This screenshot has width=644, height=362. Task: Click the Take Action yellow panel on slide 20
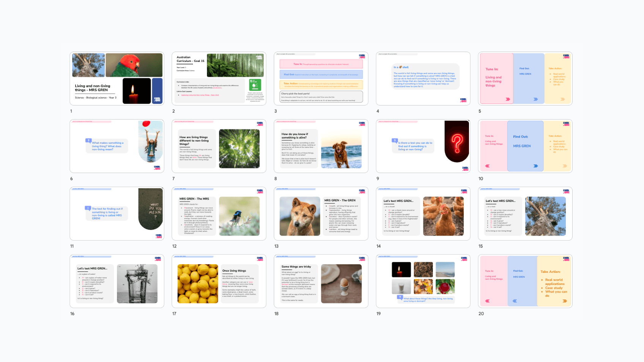pyautogui.click(x=554, y=281)
